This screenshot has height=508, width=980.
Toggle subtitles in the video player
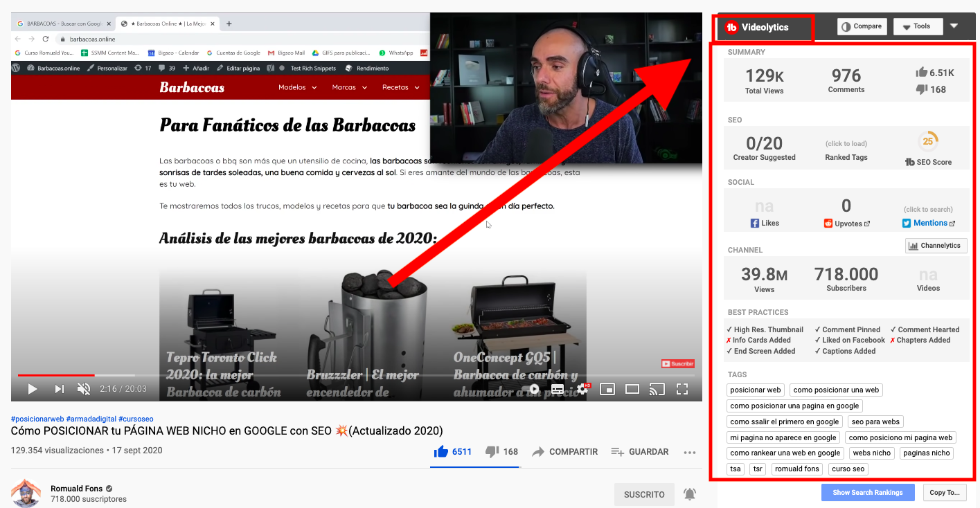click(x=558, y=389)
